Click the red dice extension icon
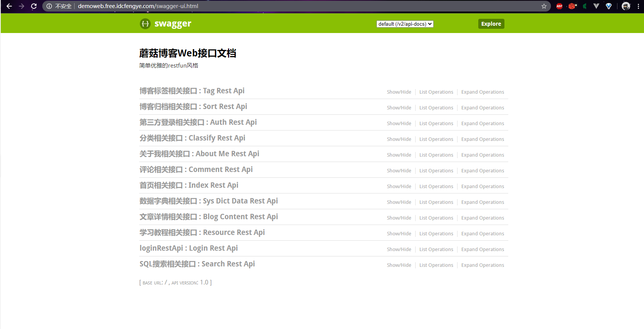Image resolution: width=644 pixels, height=329 pixels. coord(572,6)
